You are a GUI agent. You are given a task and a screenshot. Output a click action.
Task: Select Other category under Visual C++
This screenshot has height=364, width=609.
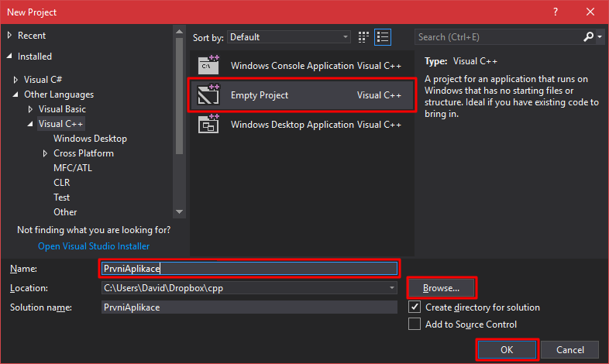(65, 212)
